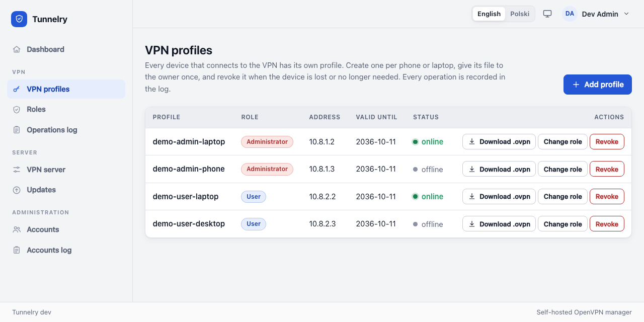This screenshot has width=644, height=322.
Task: Click the VALID UNTIL column header
Action: [377, 117]
